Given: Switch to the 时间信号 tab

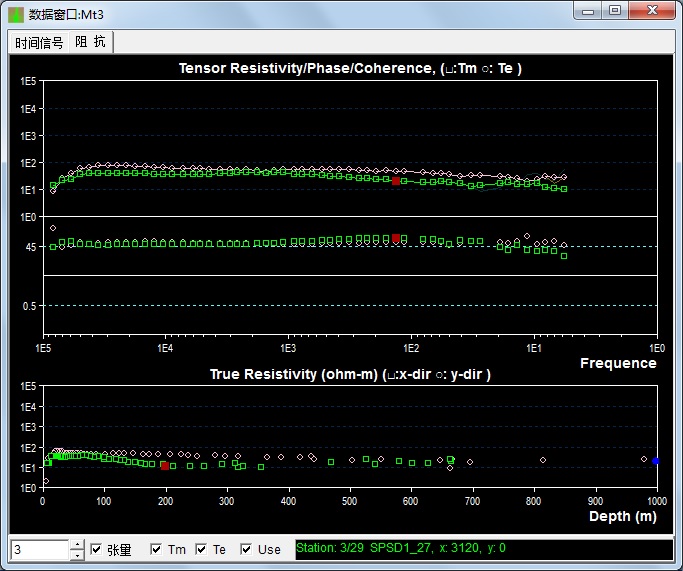Looking at the screenshot, I should [x=39, y=43].
